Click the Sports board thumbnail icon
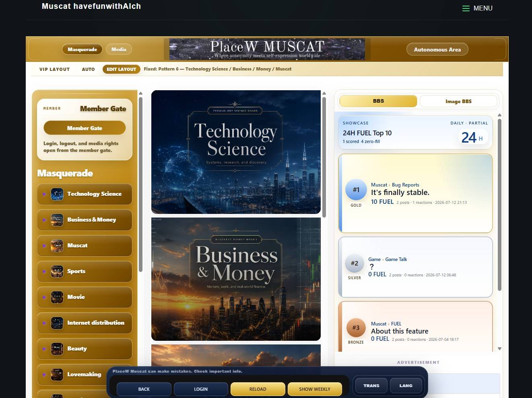 [57, 272]
